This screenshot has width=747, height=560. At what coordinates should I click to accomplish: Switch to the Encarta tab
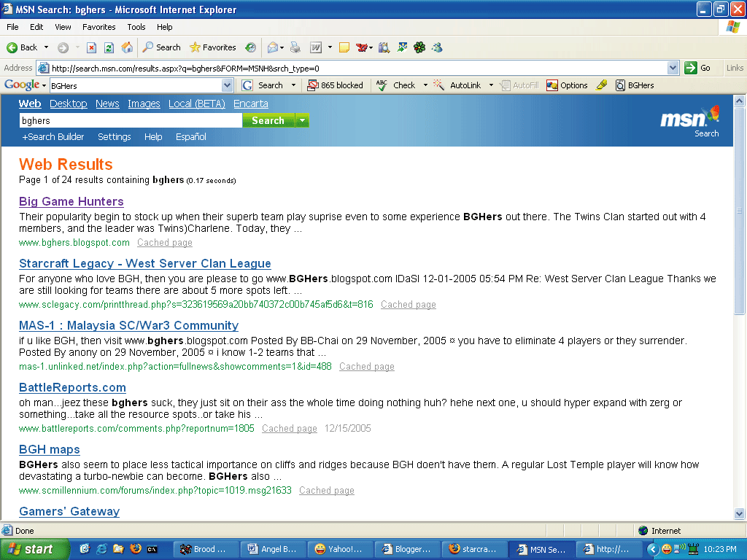251,104
